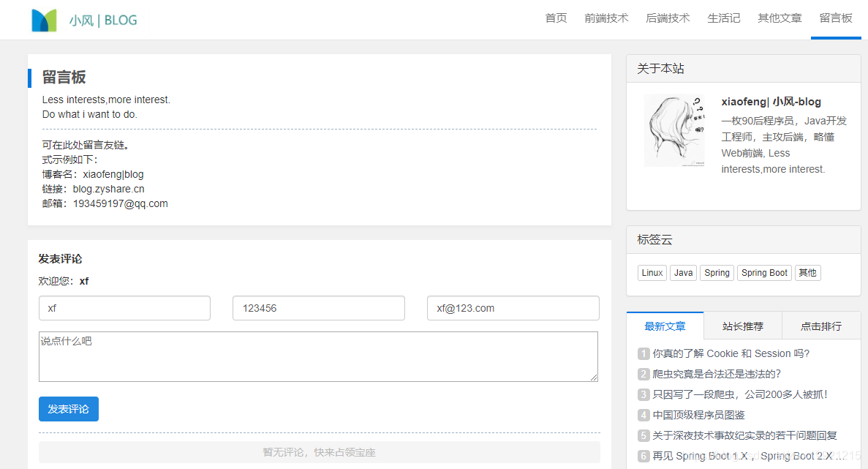This screenshot has height=469, width=868.
Task: Switch to the 站长推荐 tab
Action: point(742,326)
